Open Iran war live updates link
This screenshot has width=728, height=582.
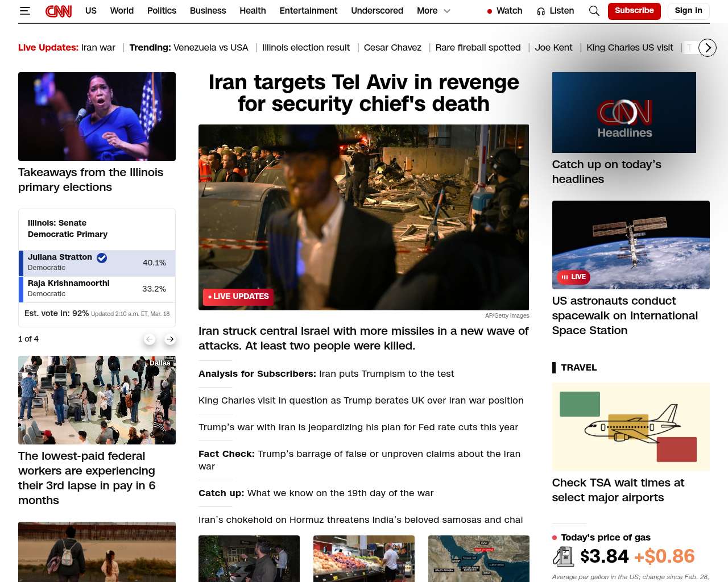click(98, 48)
